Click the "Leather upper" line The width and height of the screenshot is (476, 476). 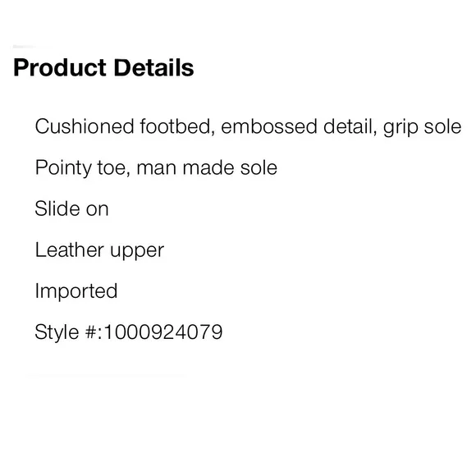[x=99, y=251]
